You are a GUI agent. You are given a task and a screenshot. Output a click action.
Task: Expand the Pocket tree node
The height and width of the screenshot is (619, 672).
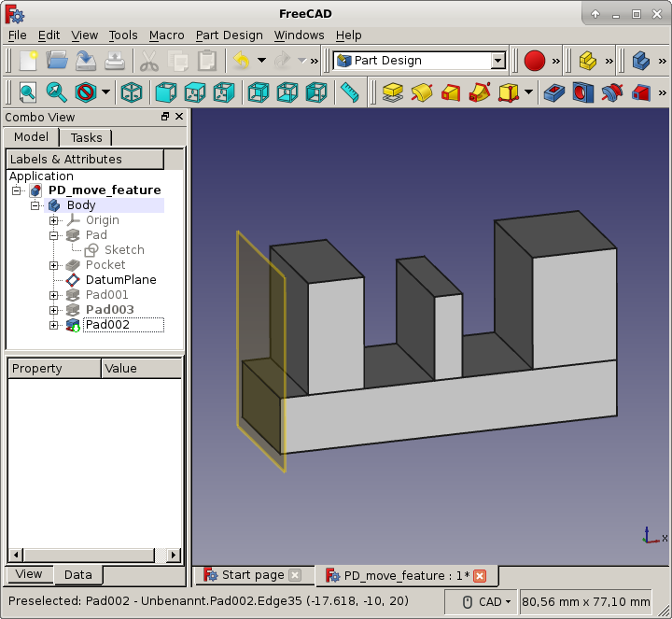pos(53,265)
